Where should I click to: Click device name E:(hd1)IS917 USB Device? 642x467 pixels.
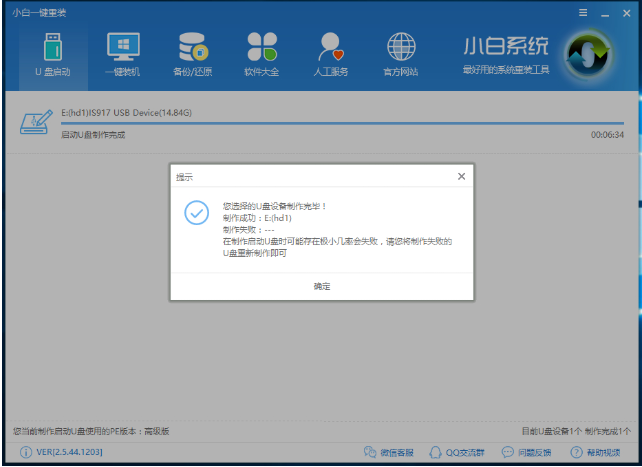click(x=126, y=113)
